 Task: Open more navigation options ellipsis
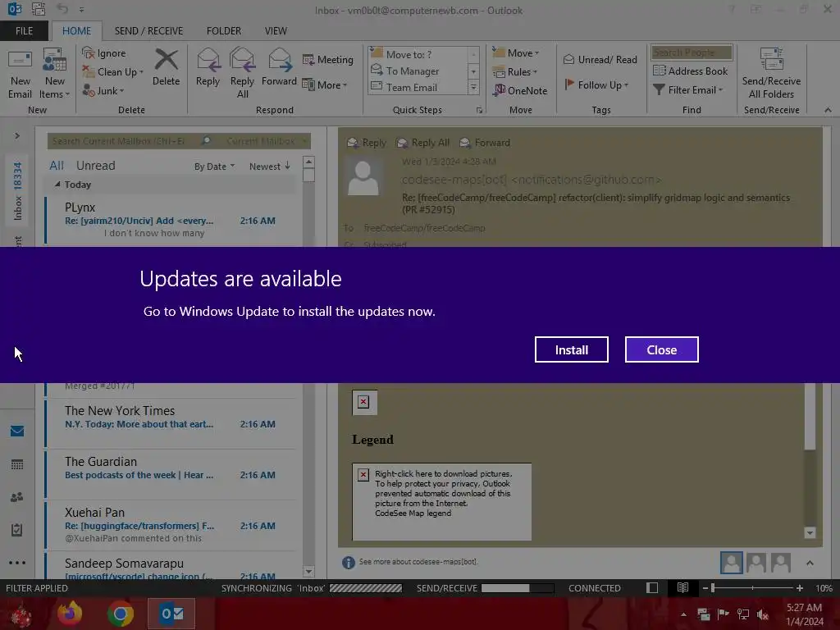[17, 563]
